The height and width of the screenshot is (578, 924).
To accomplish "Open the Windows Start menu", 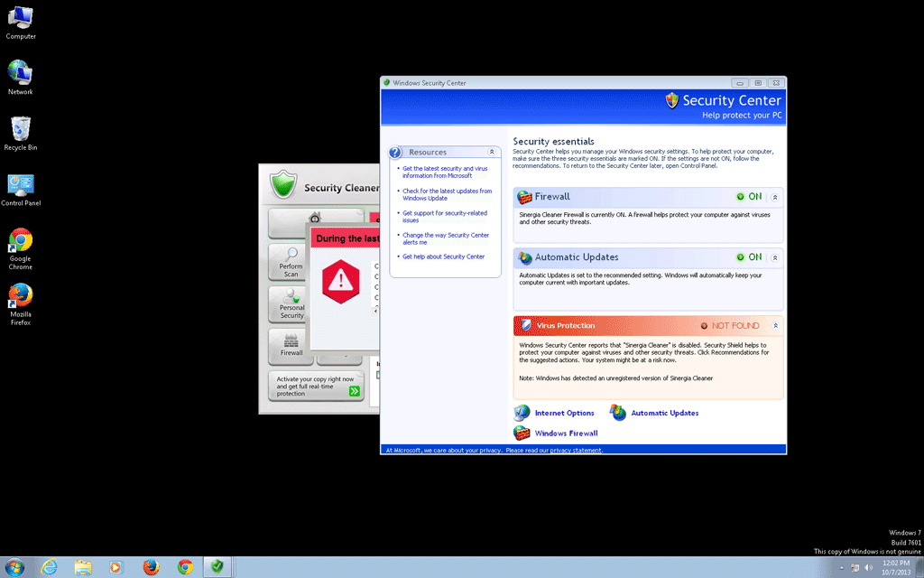I will (15, 566).
